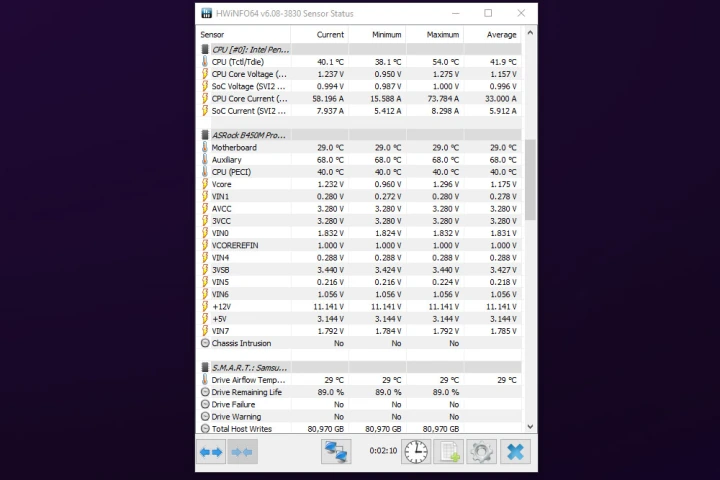Close the window via title bar X
The image size is (720, 480).
[521, 13]
